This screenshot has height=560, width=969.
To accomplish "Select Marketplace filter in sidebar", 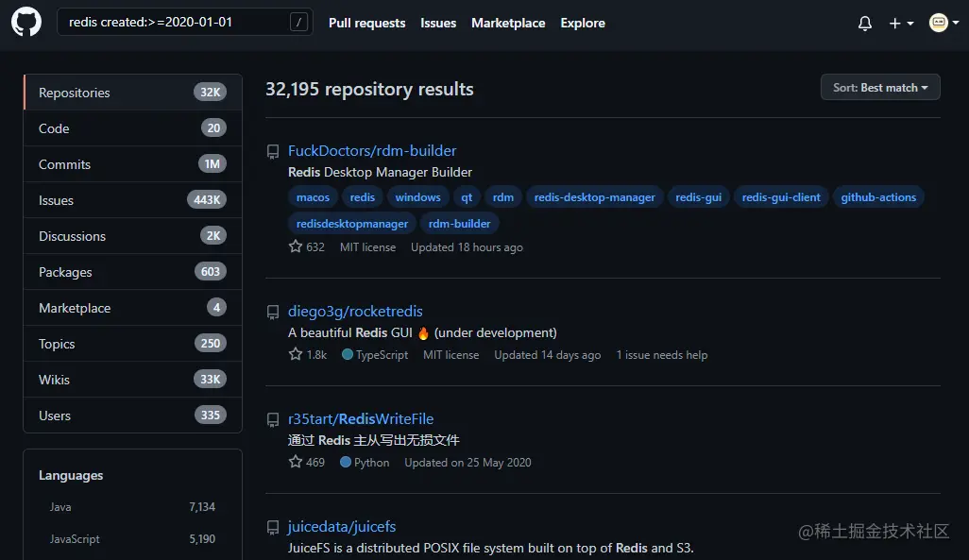I will pyautogui.click(x=132, y=307).
